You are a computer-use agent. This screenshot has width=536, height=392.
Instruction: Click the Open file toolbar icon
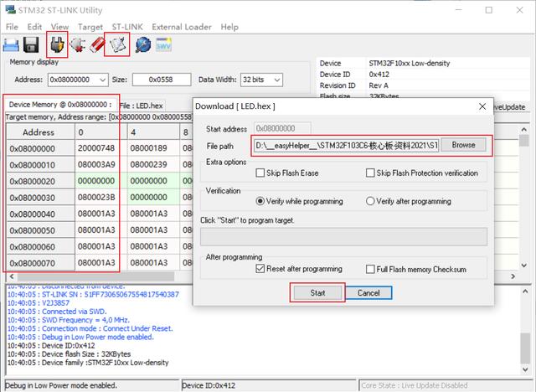click(11, 44)
